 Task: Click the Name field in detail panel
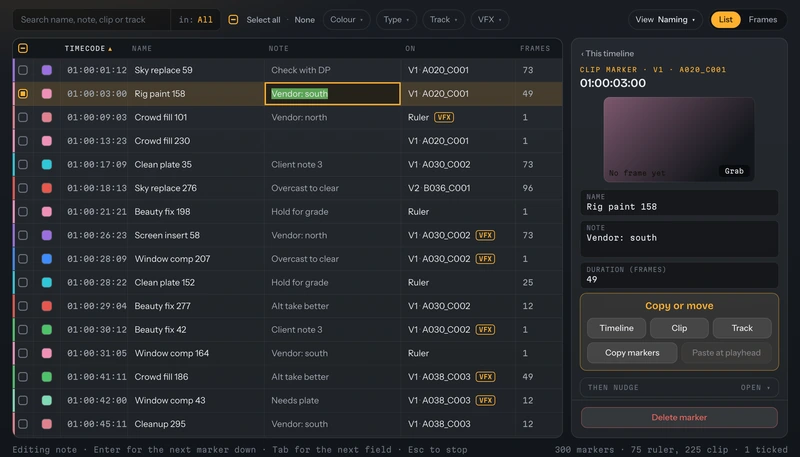click(679, 203)
